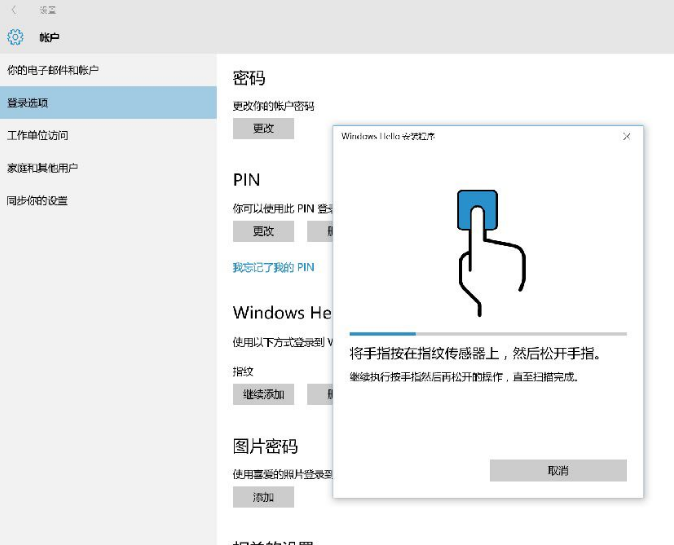The height and width of the screenshot is (545, 674).
Task: Cancel fingerprint setup with 取消
Action: click(x=558, y=470)
